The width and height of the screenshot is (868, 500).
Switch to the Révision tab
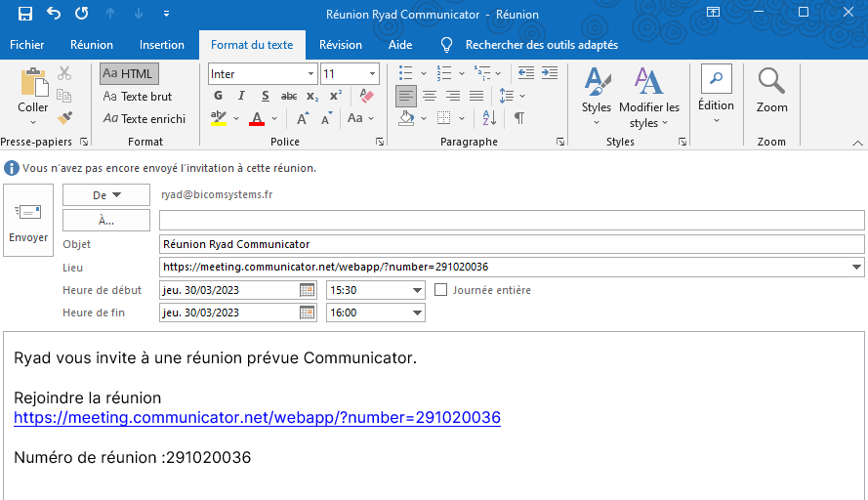coord(341,45)
